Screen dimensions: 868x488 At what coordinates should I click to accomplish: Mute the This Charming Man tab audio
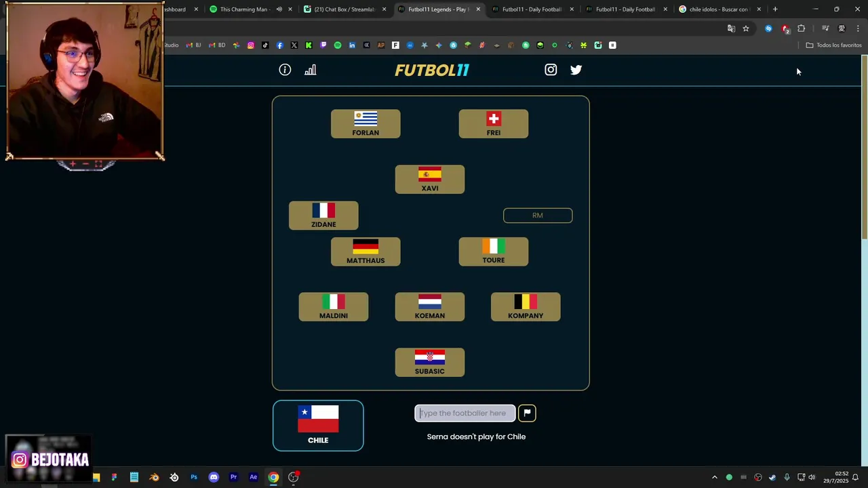[x=279, y=9]
